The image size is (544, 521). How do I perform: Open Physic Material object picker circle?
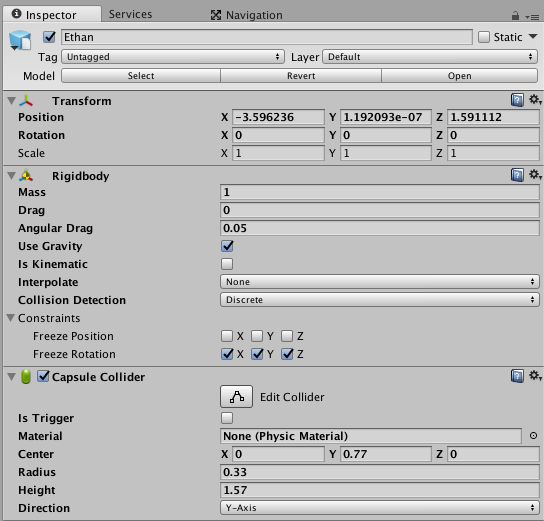[533, 436]
